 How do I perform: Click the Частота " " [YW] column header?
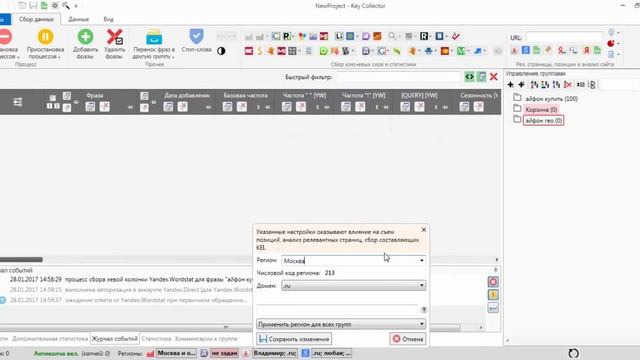pos(304,95)
